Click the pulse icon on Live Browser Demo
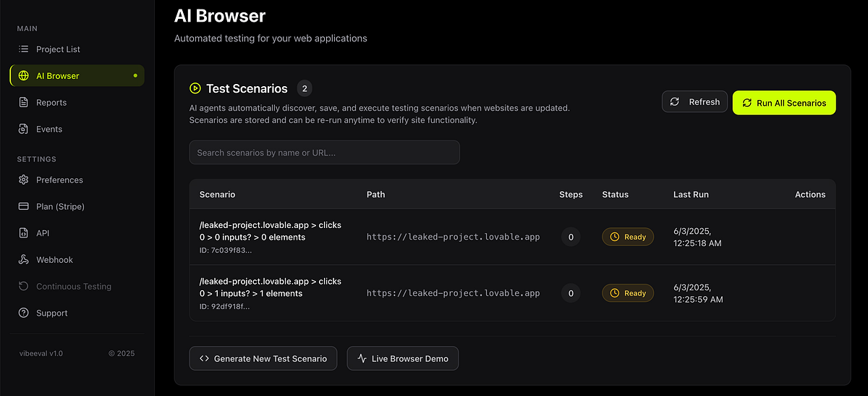 [x=362, y=358]
